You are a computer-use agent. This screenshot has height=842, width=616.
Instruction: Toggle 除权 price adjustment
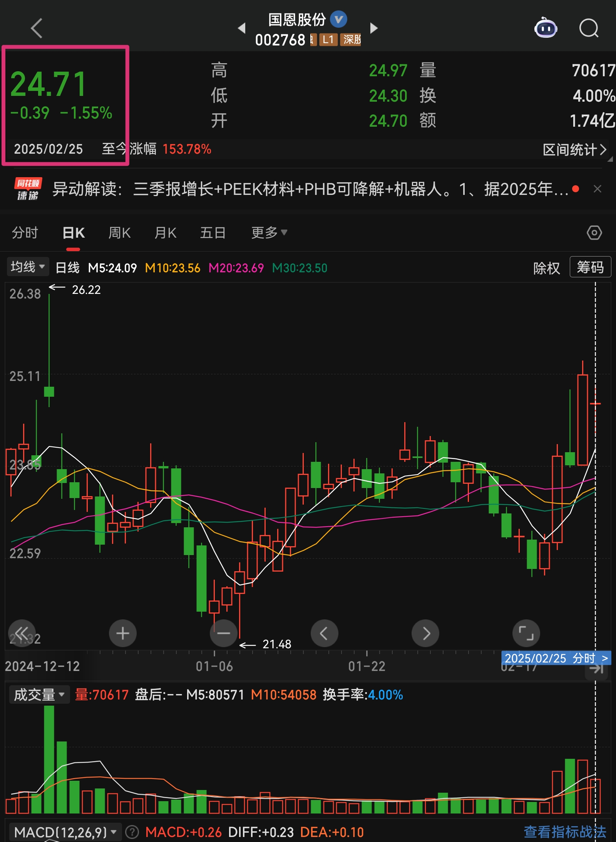[546, 268]
